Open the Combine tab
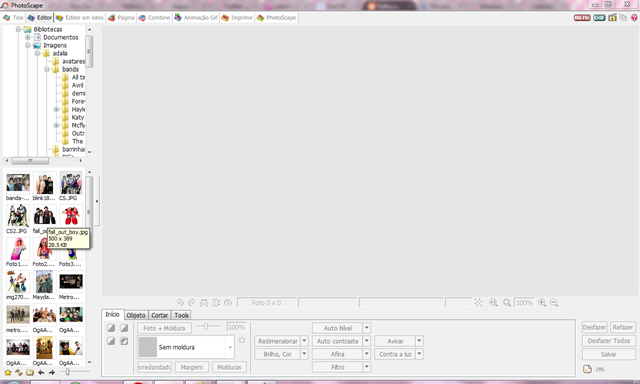Screen dimensions: 640x384 [154, 18]
